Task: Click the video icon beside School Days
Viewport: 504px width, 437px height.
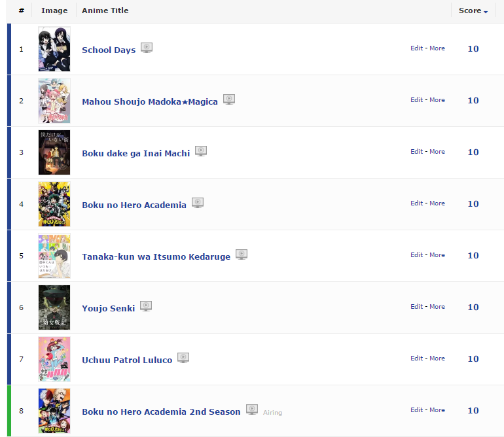Action: pos(147,48)
